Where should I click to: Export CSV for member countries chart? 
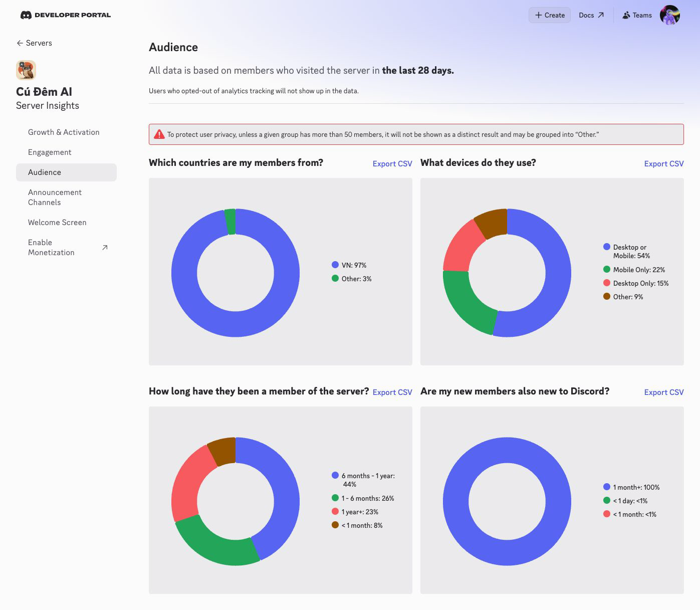(x=392, y=164)
